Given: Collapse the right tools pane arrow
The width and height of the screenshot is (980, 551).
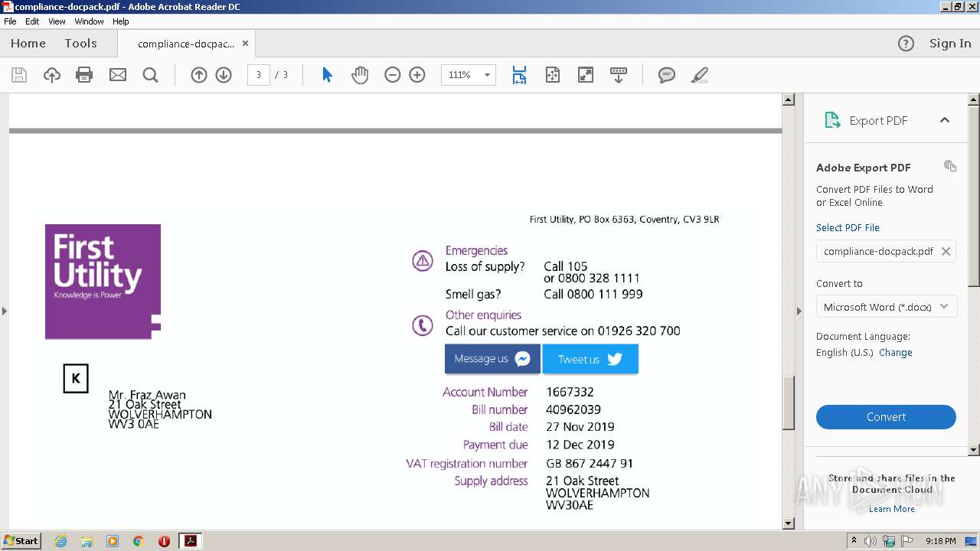Looking at the screenshot, I should [x=799, y=311].
